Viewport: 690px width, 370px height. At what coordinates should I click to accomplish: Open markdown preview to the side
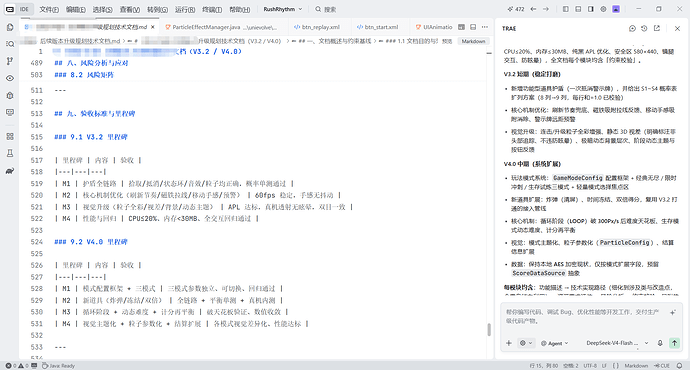(461, 27)
